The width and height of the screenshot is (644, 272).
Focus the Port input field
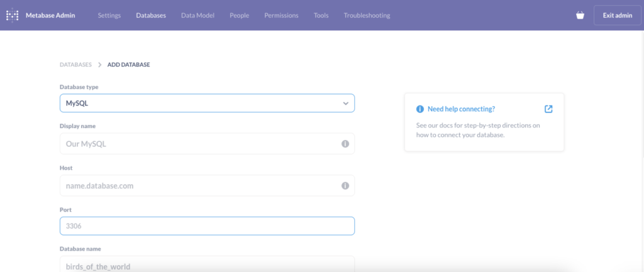[x=207, y=226]
